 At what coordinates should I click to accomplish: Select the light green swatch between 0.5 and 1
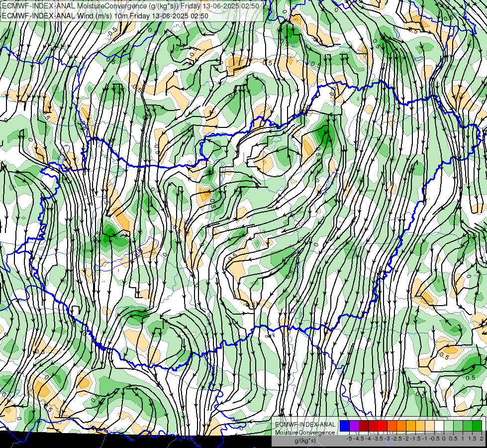[x=458, y=426]
